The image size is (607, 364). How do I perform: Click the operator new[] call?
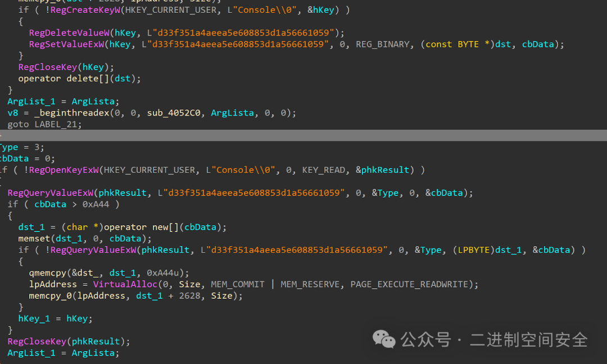click(x=141, y=227)
